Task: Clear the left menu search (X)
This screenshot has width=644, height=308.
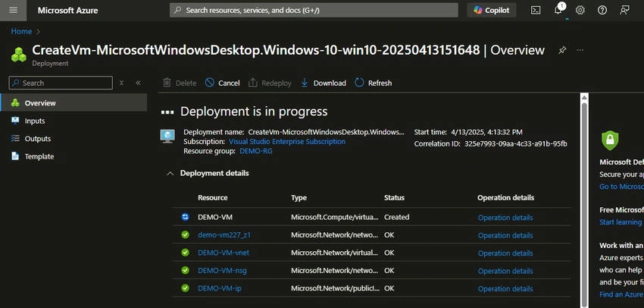Action: [x=121, y=83]
